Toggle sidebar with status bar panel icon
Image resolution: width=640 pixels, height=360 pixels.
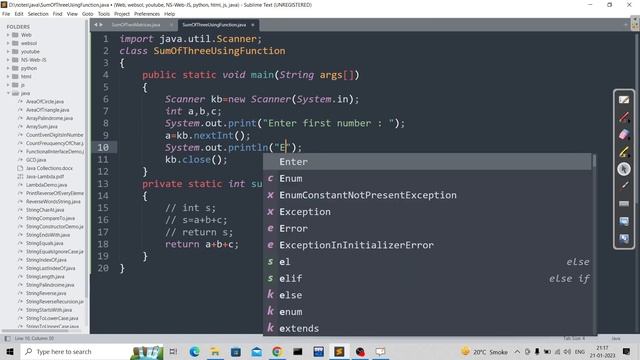click(x=7, y=338)
